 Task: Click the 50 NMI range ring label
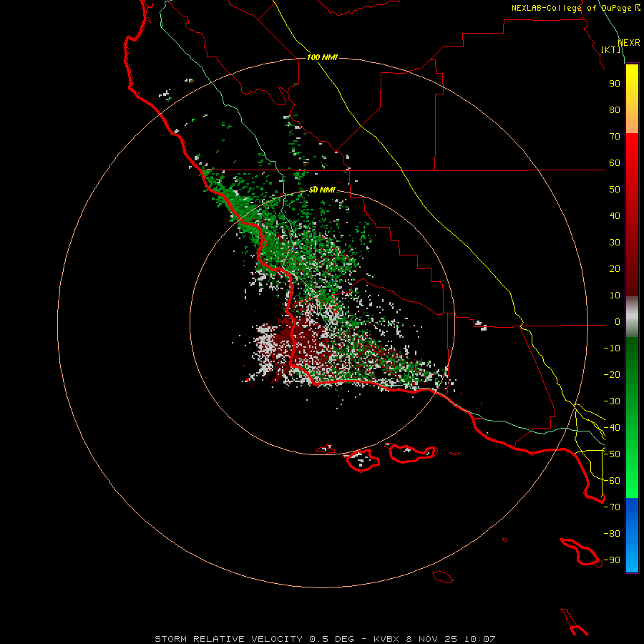(322, 190)
